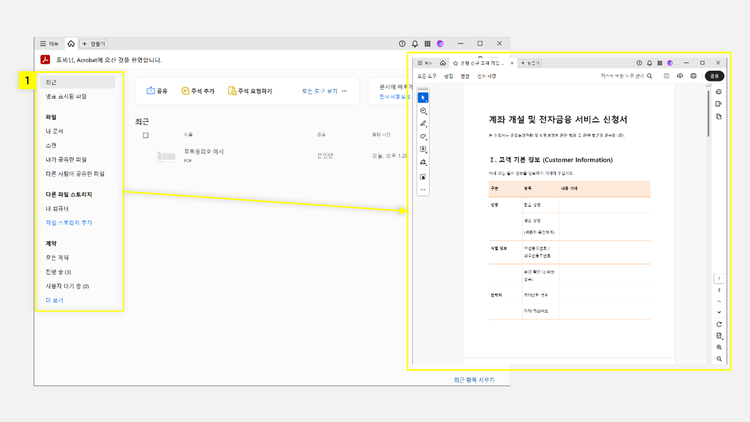Click home icon in Acrobat home window
The image size is (750, 422).
(71, 44)
